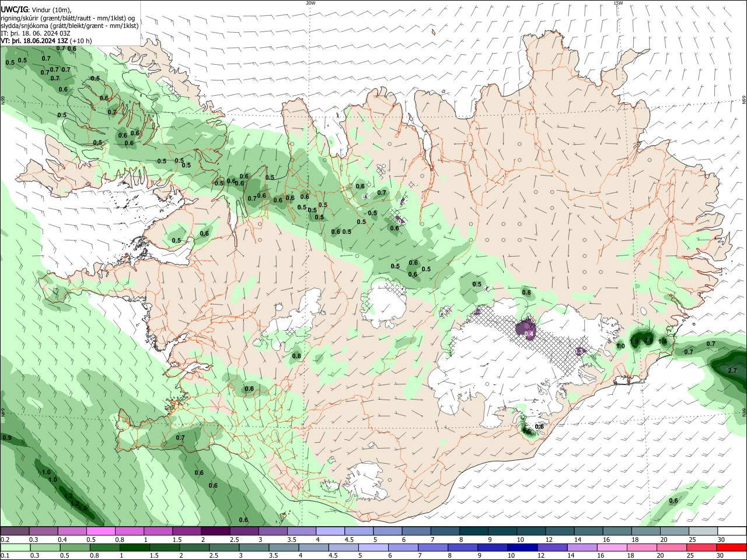This screenshot has width=747, height=560.
Task: Click the 0.9 precipitation value on the map
Action: point(7,437)
